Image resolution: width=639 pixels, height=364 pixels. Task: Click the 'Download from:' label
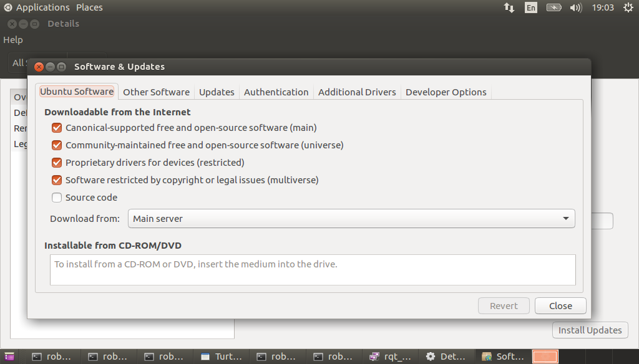click(85, 219)
